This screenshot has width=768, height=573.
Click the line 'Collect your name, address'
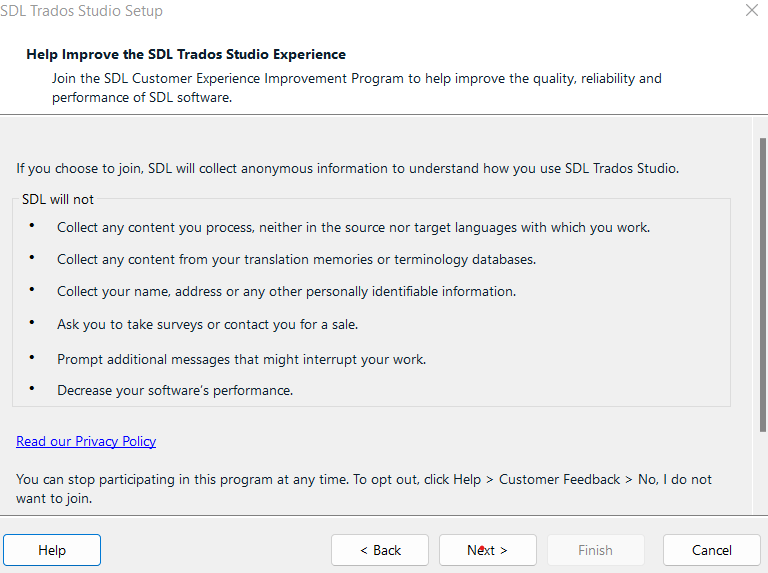click(x=287, y=291)
